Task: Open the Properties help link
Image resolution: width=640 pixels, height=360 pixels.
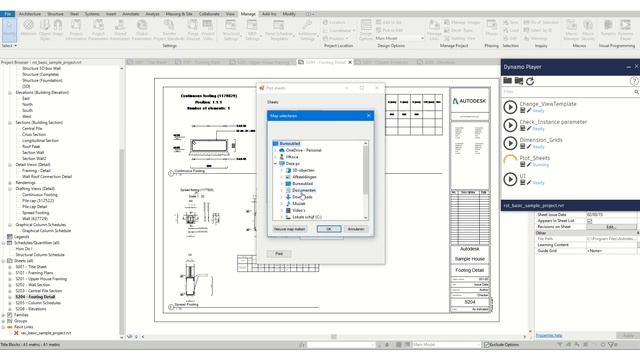Action: [549, 336]
